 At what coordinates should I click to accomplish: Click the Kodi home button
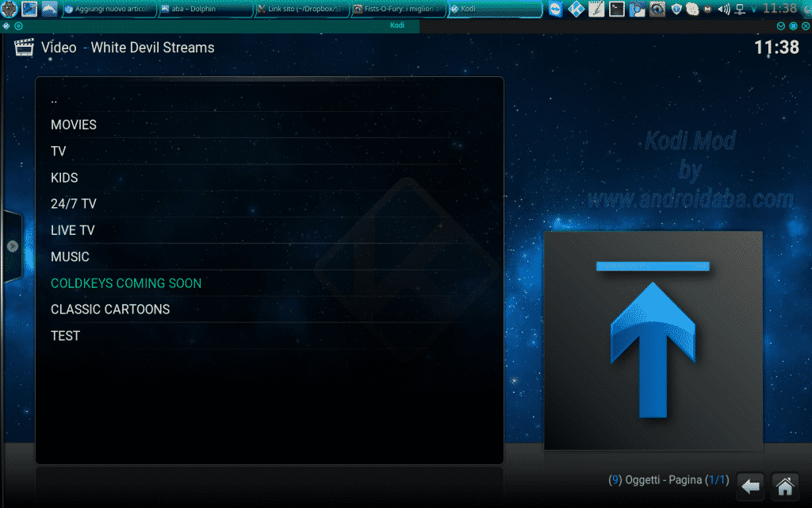coord(784,487)
